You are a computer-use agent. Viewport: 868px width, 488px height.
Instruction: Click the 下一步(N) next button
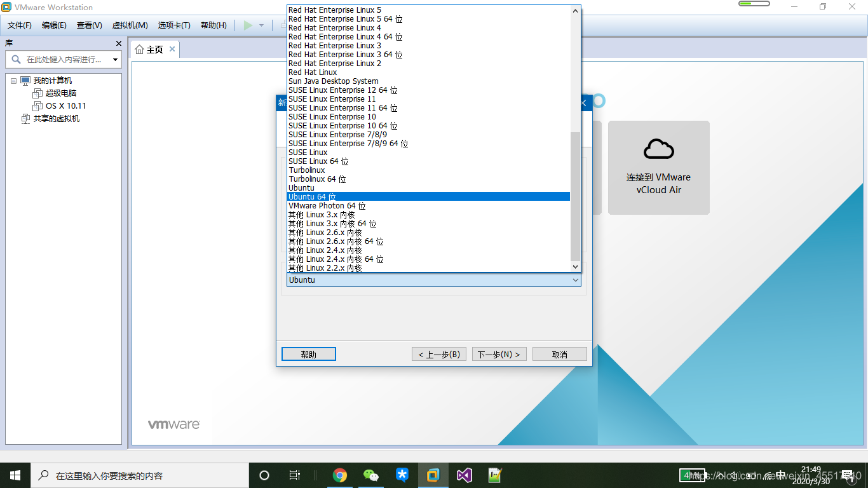coord(499,354)
